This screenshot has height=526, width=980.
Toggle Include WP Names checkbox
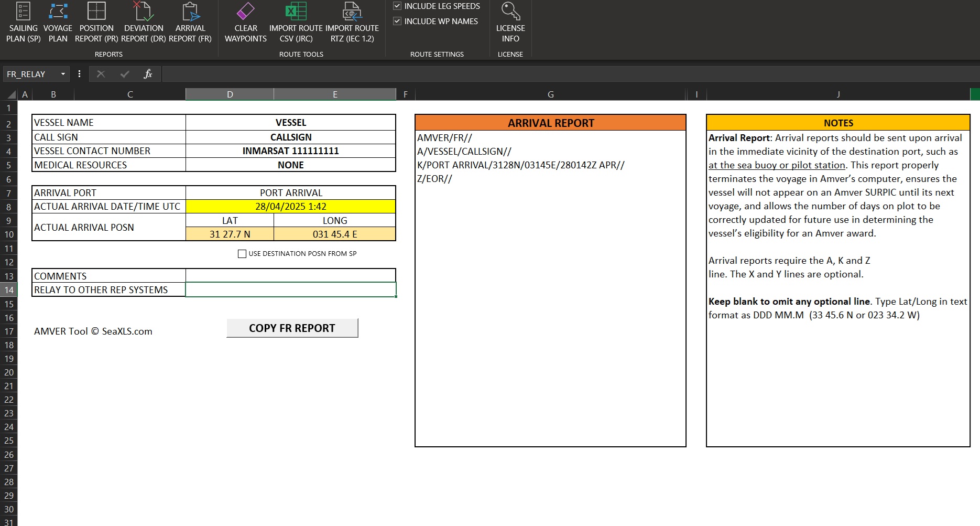(x=397, y=22)
